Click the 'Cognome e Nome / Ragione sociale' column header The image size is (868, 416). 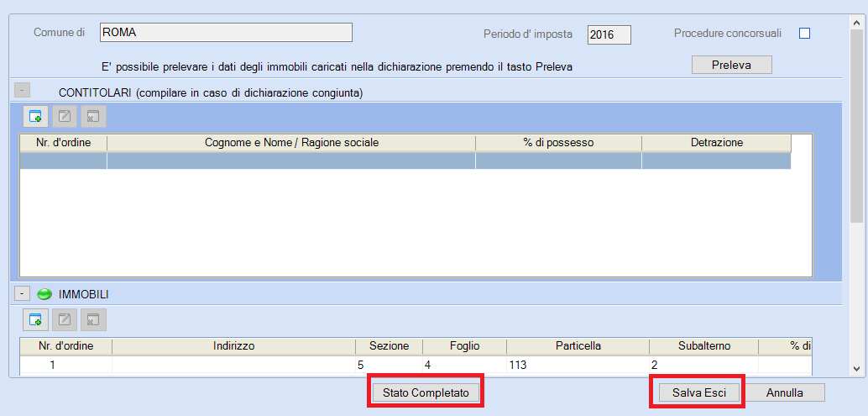(291, 143)
